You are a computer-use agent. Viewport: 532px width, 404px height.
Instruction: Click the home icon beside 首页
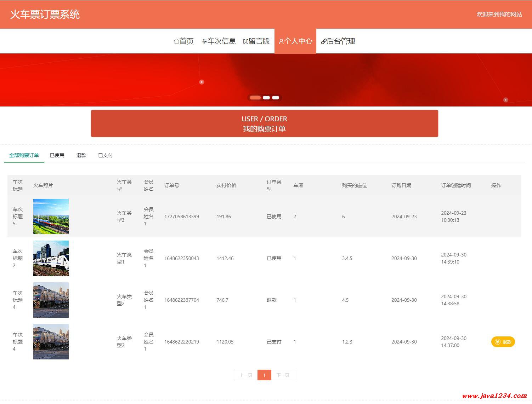176,41
